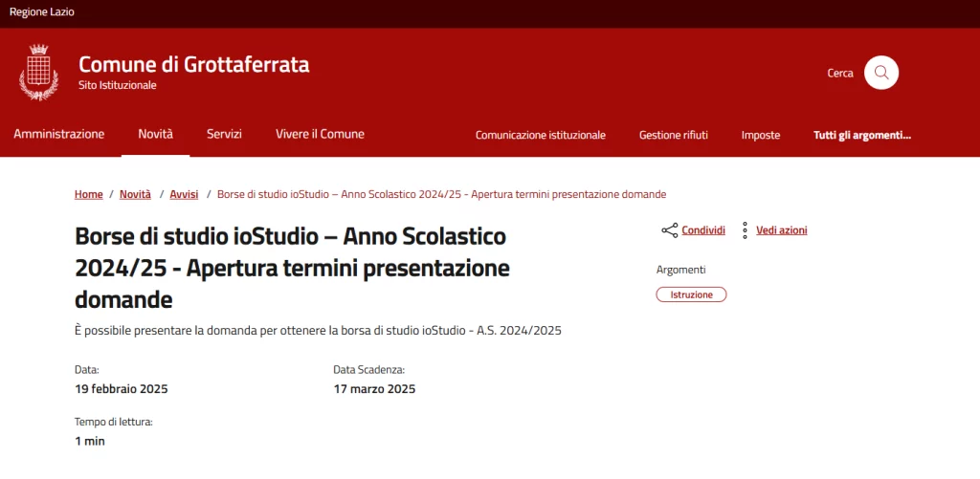This screenshot has height=479, width=980.
Task: Open the Imposte topic link
Action: [x=761, y=135]
